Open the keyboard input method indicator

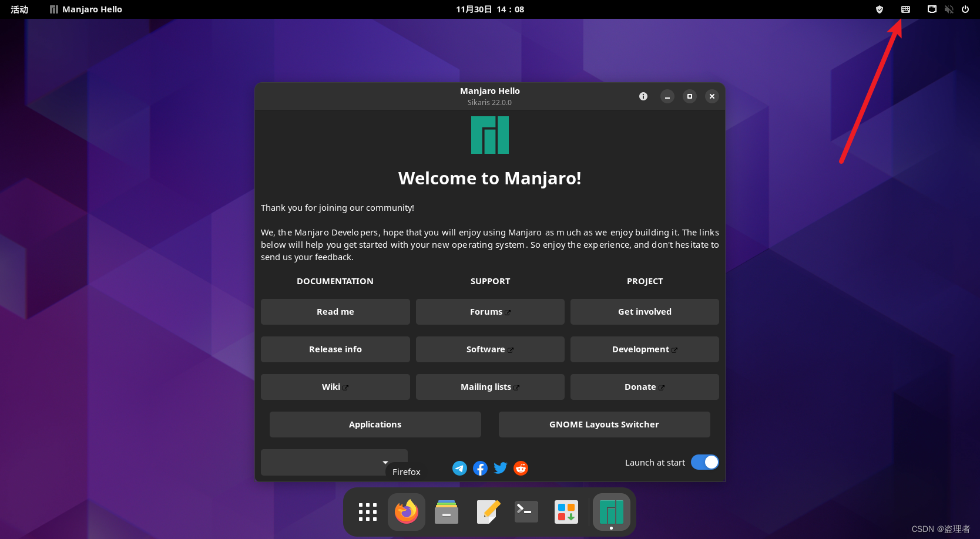click(x=905, y=9)
